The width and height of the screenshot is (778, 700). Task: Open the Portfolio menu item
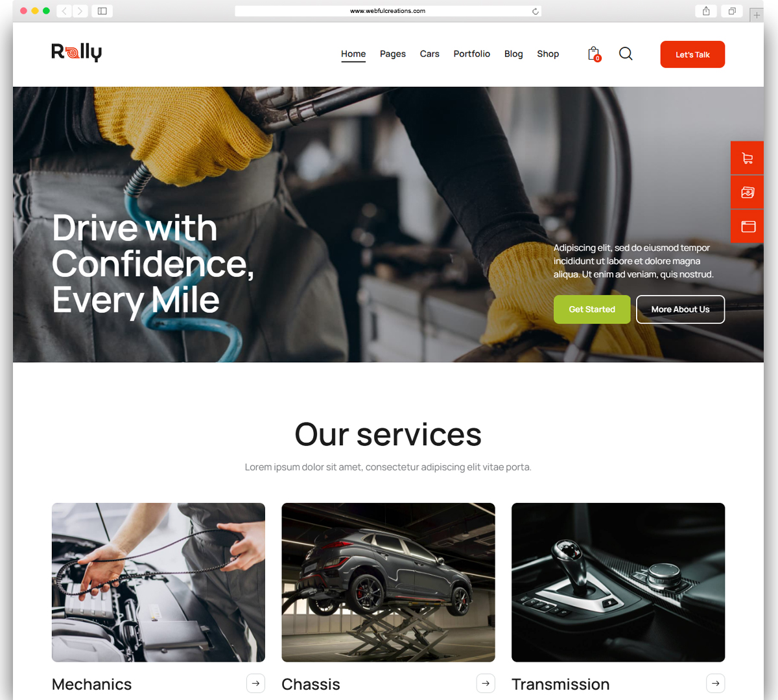472,54
